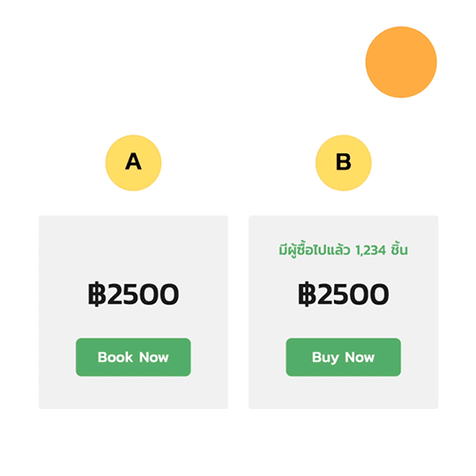
Task: Click the ฿2500 price in variant A card
Action: tap(133, 294)
